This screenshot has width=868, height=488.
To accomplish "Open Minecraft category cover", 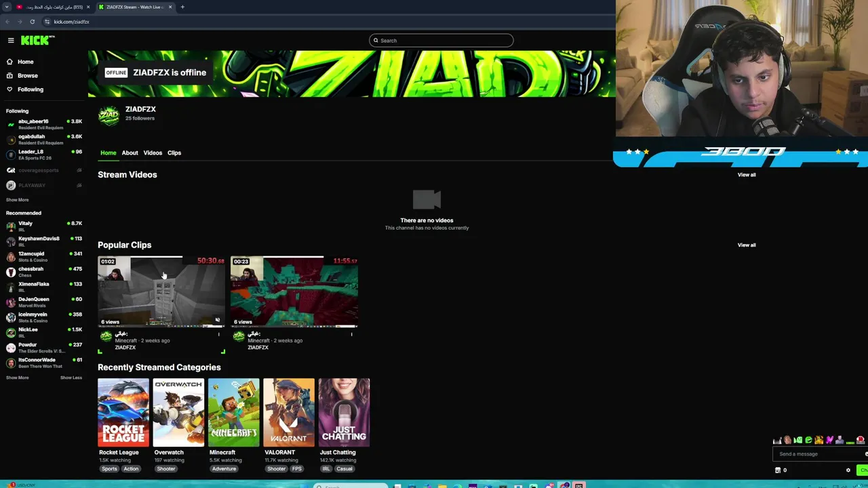I will tap(234, 413).
